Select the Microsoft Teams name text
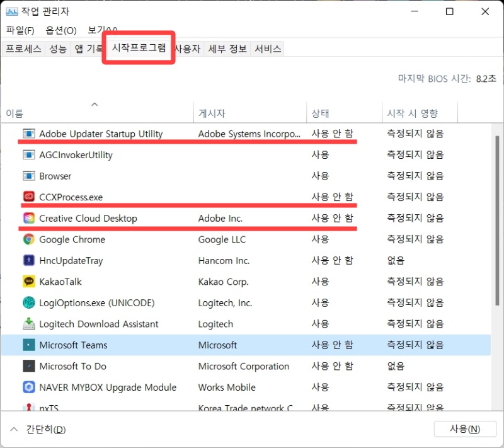This screenshot has width=504, height=448. coord(73,345)
